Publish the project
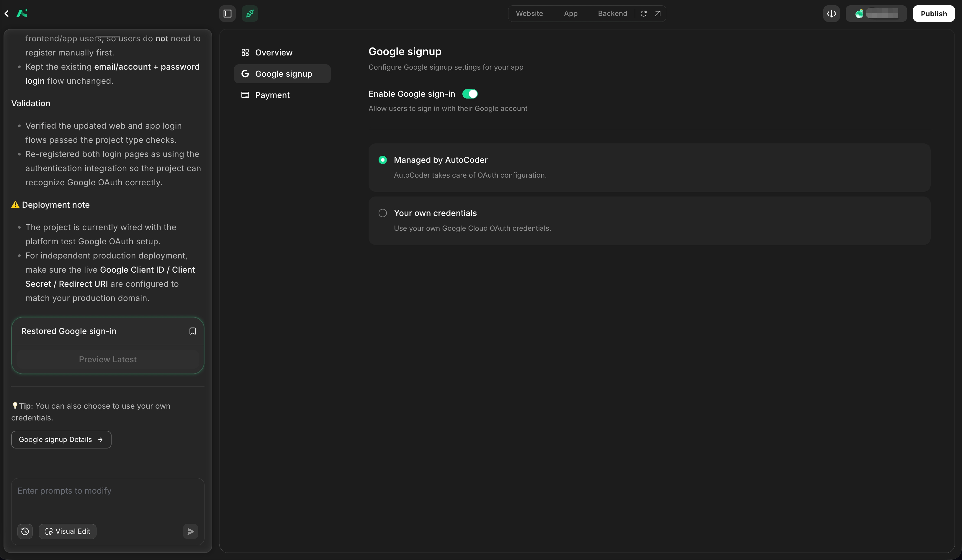 934,14
